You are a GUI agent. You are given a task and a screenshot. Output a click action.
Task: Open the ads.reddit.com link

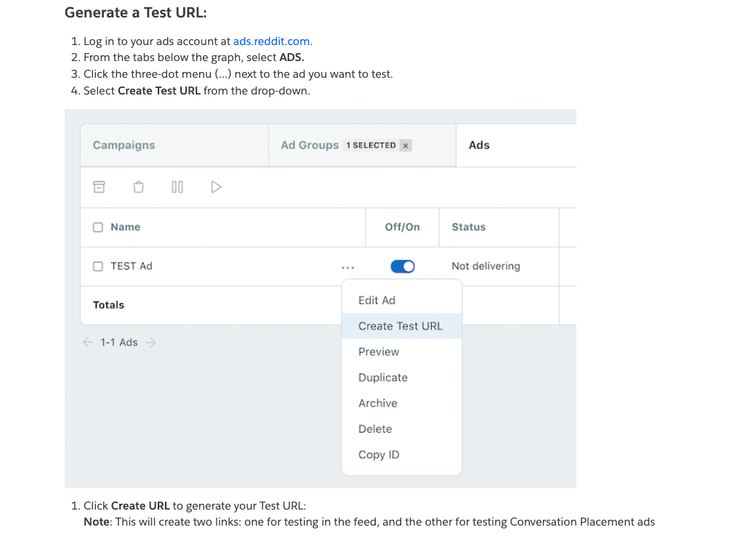(x=273, y=41)
